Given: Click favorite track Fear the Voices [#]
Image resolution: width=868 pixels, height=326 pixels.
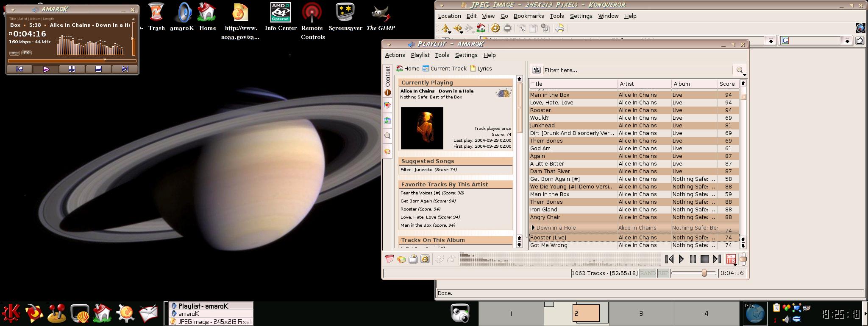Looking at the screenshot, I should [x=432, y=193].
